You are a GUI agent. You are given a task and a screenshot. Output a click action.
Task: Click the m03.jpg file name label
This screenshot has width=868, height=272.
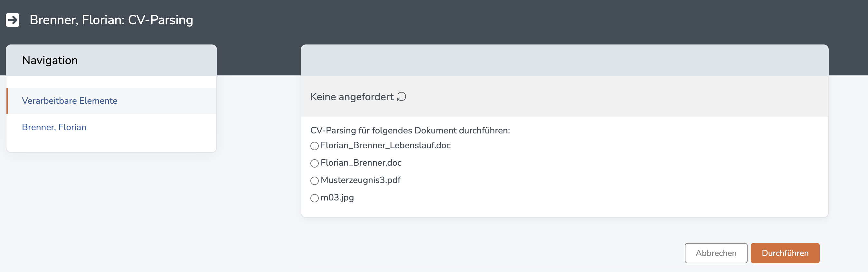337,198
